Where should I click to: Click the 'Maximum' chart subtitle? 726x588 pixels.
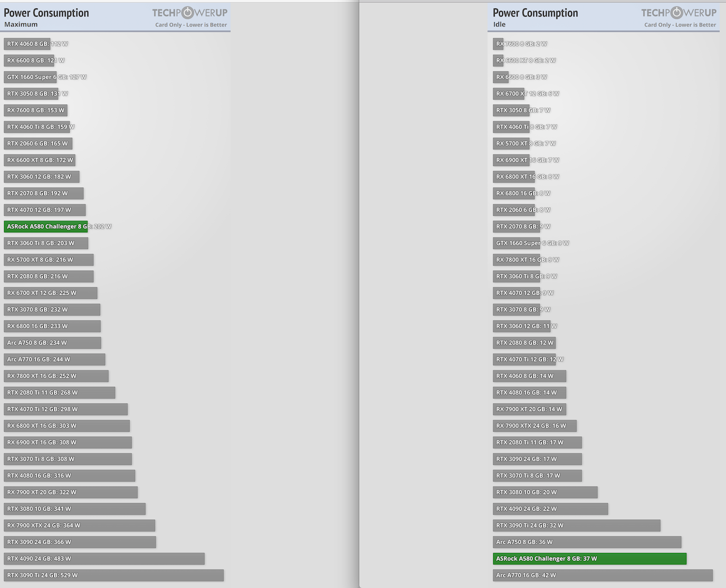21,24
